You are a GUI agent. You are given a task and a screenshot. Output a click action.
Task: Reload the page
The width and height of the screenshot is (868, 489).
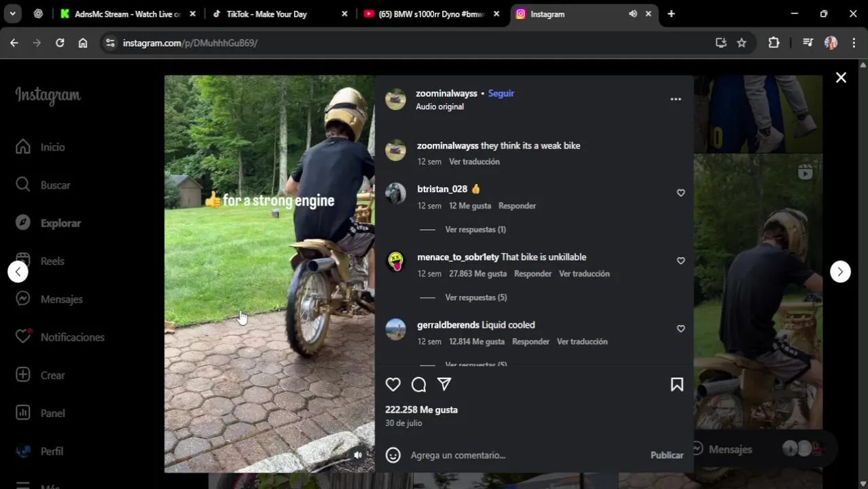(60, 43)
